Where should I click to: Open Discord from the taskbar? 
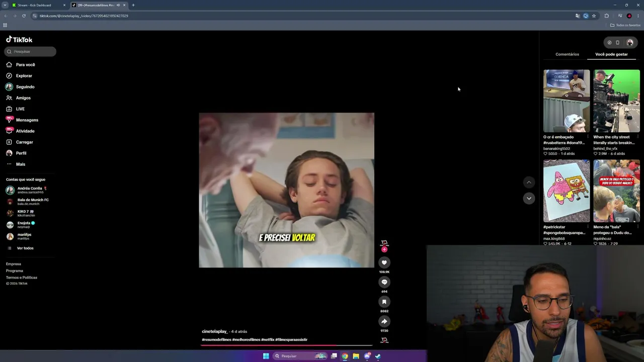(367, 356)
